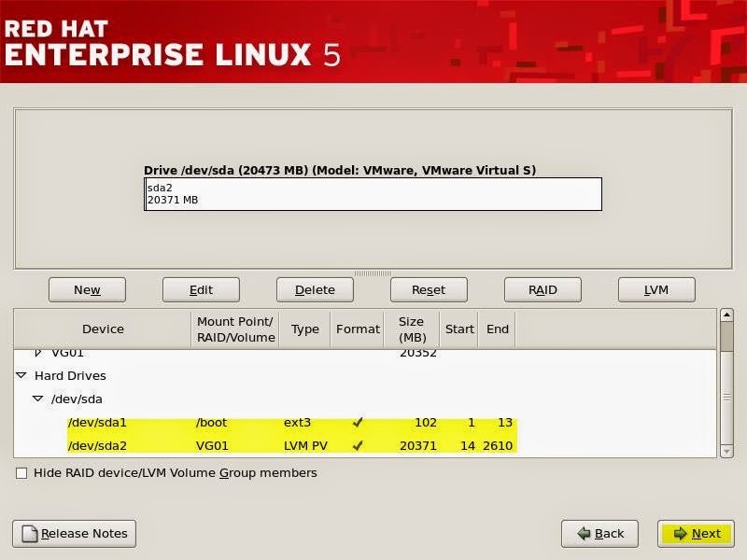Click the Release Notes document icon
The image size is (747, 560).
(x=31, y=533)
